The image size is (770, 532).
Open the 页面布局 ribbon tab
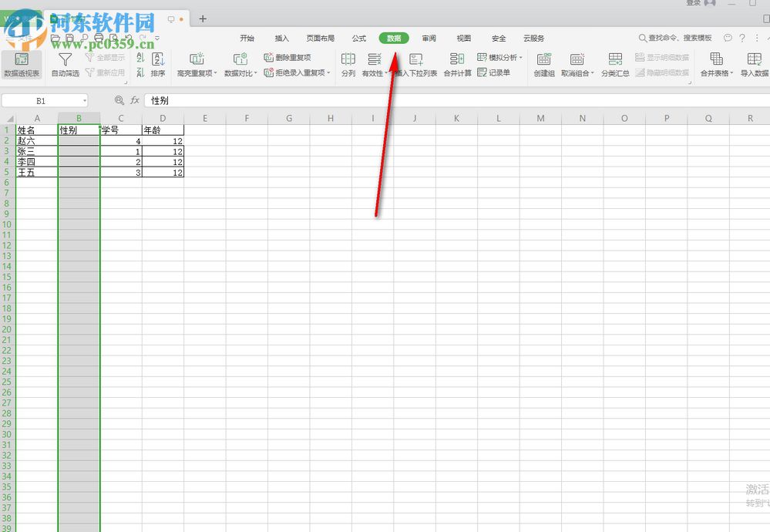click(x=320, y=39)
